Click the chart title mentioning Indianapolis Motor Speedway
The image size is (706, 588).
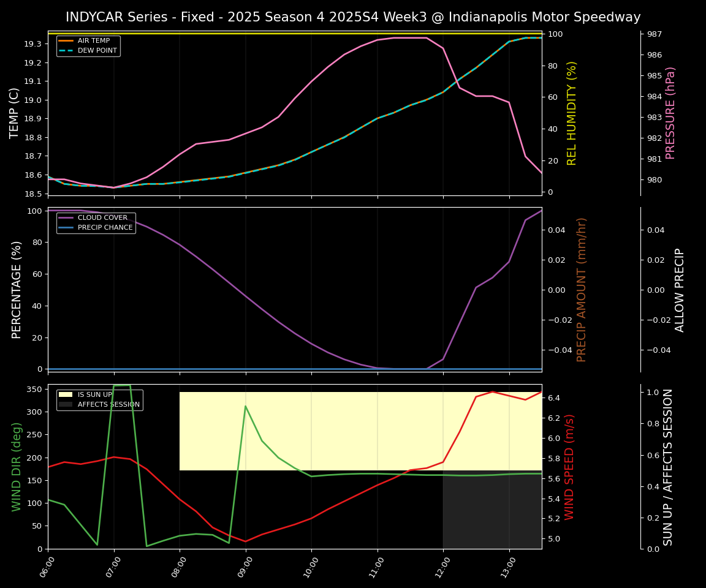pyautogui.click(x=353, y=17)
